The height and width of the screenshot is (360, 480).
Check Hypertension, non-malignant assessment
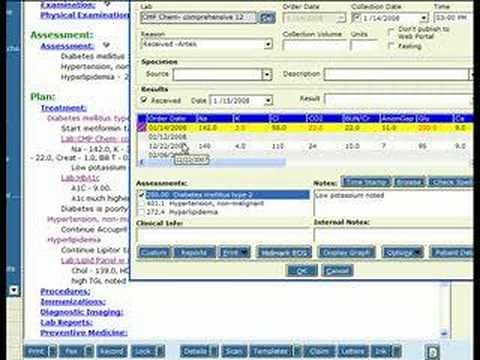pos(141,203)
